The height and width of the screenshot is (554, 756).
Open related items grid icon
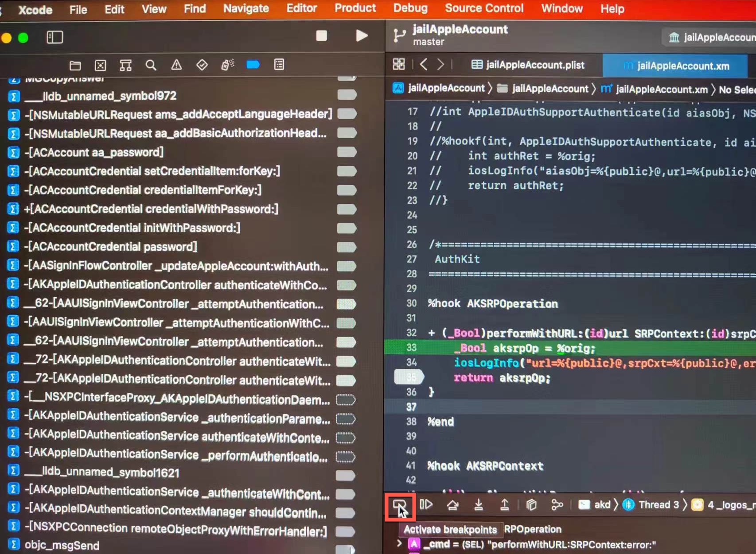[x=399, y=65]
